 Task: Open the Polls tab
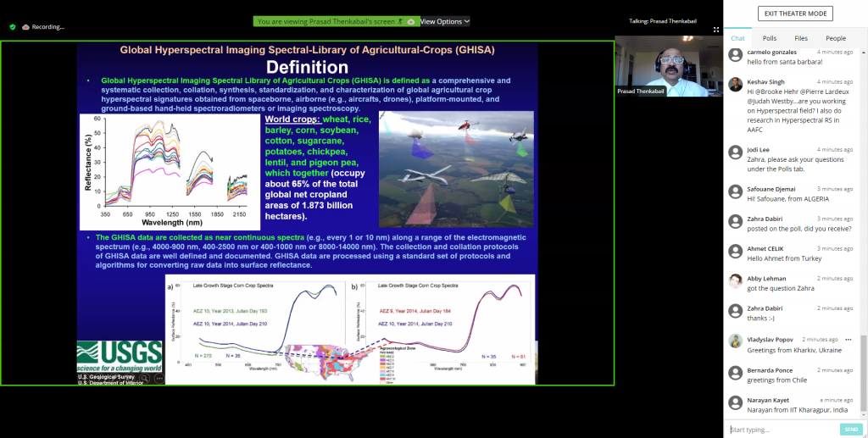(769, 38)
